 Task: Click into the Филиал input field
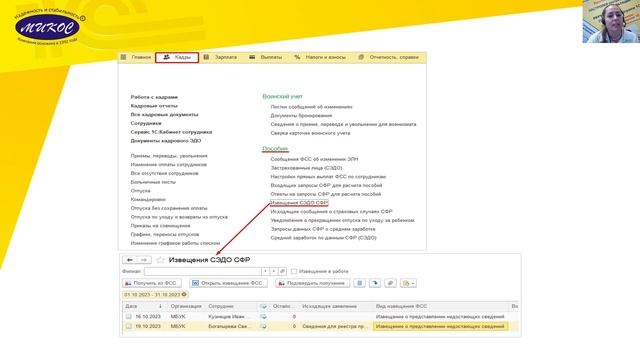tap(203, 271)
